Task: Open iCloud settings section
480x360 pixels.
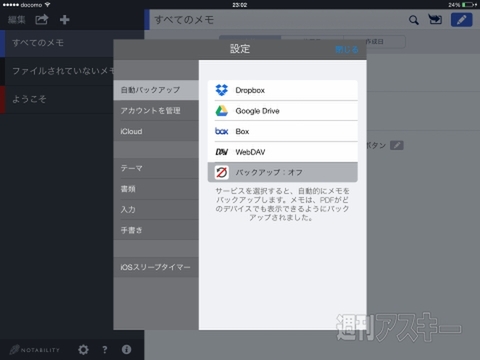Action: point(156,131)
